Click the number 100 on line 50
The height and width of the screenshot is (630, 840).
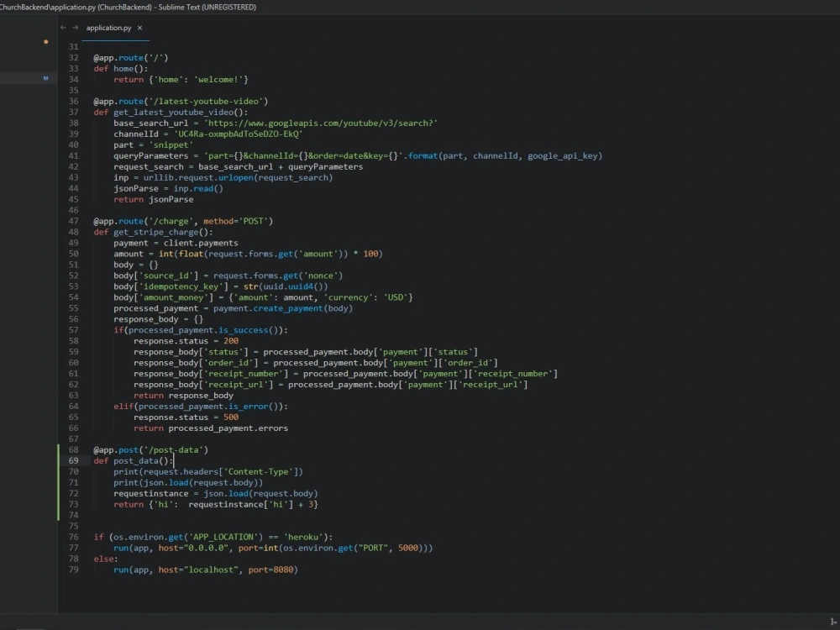(x=370, y=254)
